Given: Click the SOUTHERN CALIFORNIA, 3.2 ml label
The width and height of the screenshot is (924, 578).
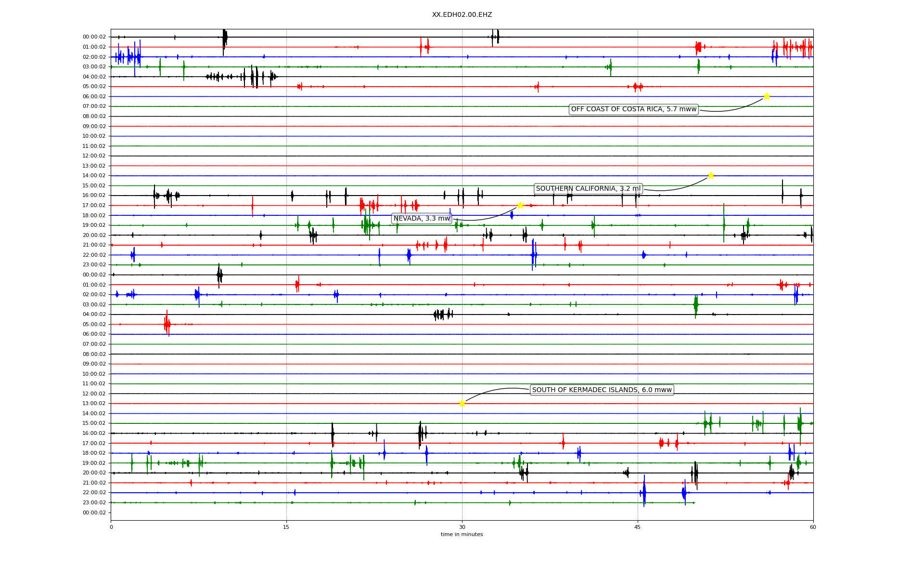Looking at the screenshot, I should point(588,189).
